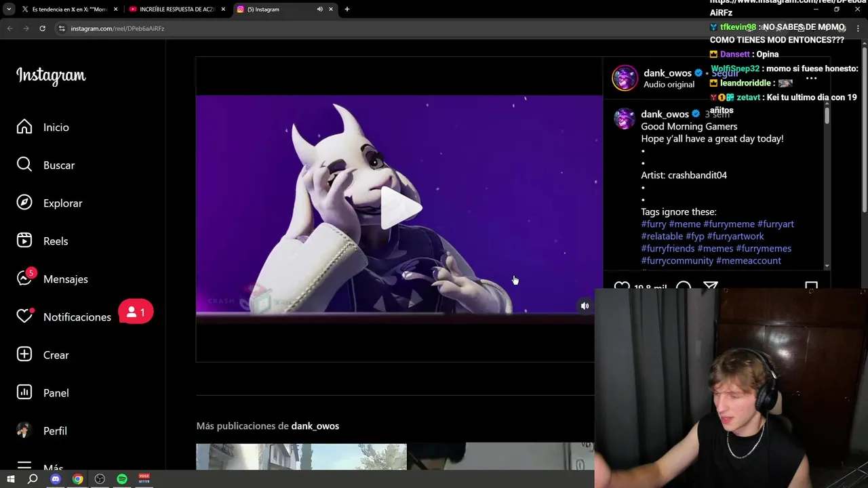The width and height of the screenshot is (868, 488).
Task: Open Notificaciones heart icon
Action: (24, 317)
